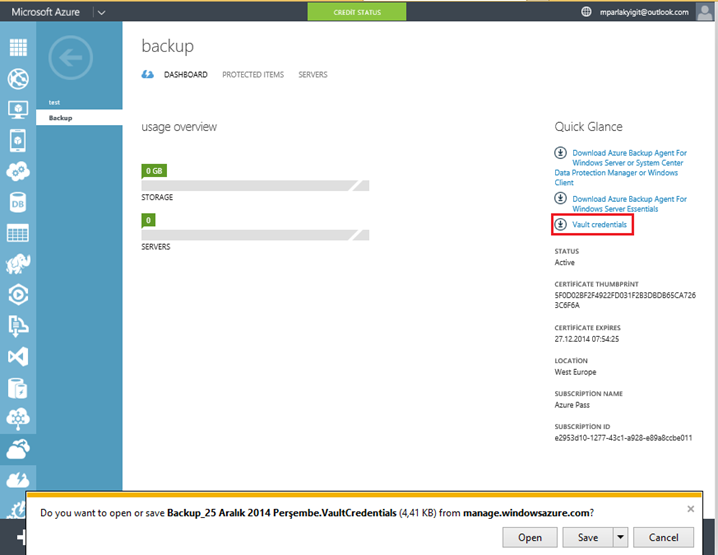Click download icon beside Vault credentials

560,224
